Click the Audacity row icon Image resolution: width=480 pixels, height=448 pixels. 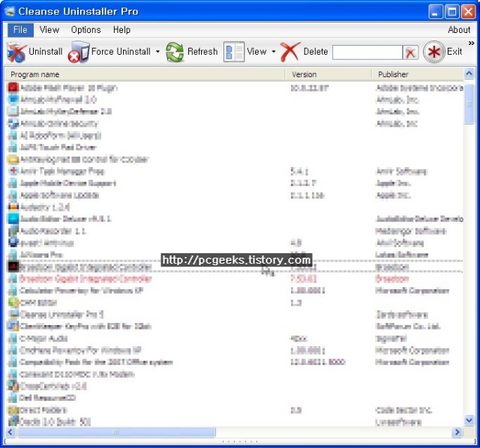[x=13, y=207]
